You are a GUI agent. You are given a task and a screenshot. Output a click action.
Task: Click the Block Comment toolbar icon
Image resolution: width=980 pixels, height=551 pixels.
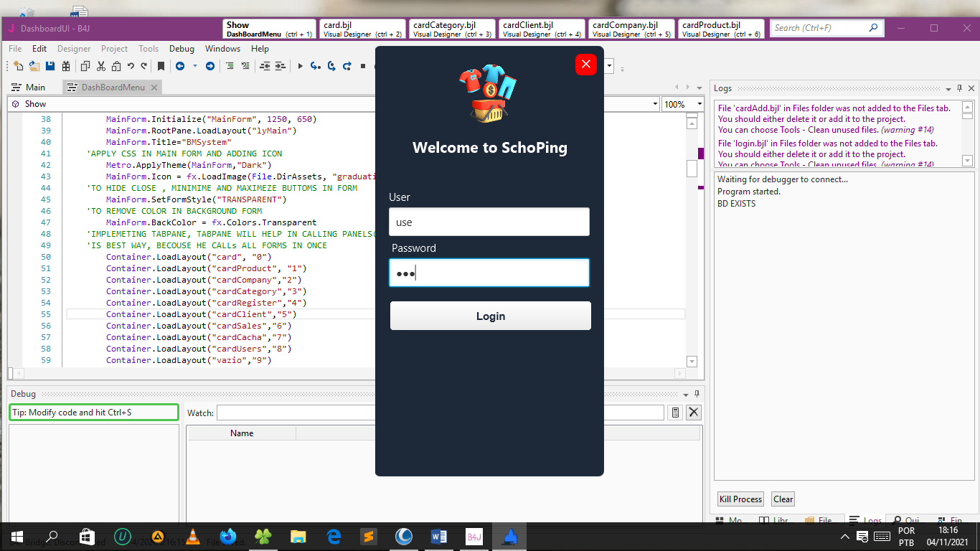pos(230,66)
